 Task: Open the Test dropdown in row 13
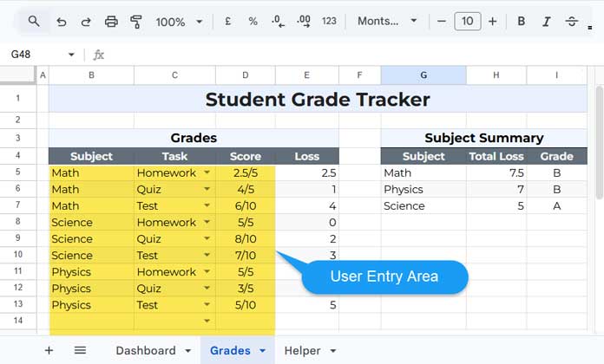coord(207,305)
